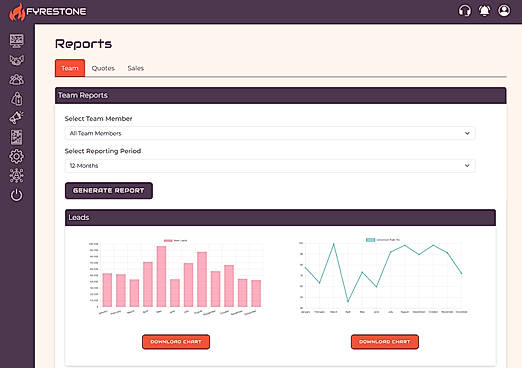
Task: Open the megaphone marketing icon
Action: pyautogui.click(x=16, y=118)
